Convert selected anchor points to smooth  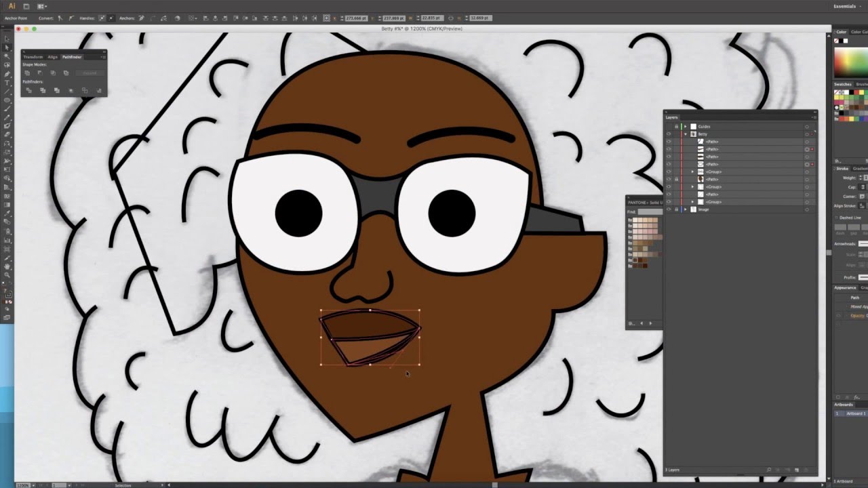71,18
